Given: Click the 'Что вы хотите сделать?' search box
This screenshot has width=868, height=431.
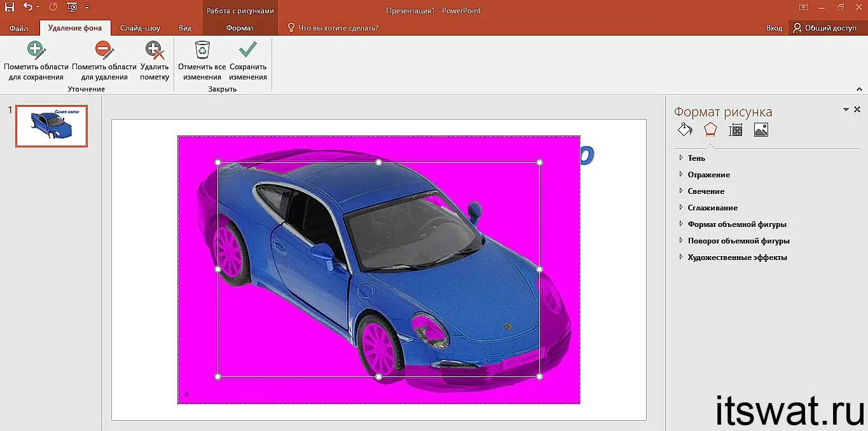Looking at the screenshot, I should coord(333,28).
